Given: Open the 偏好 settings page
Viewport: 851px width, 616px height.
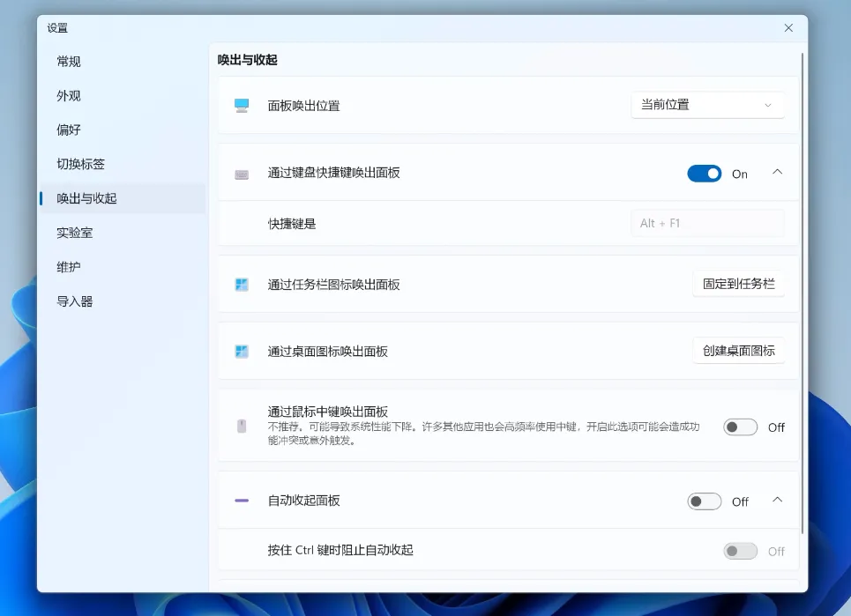Looking at the screenshot, I should tap(123, 130).
